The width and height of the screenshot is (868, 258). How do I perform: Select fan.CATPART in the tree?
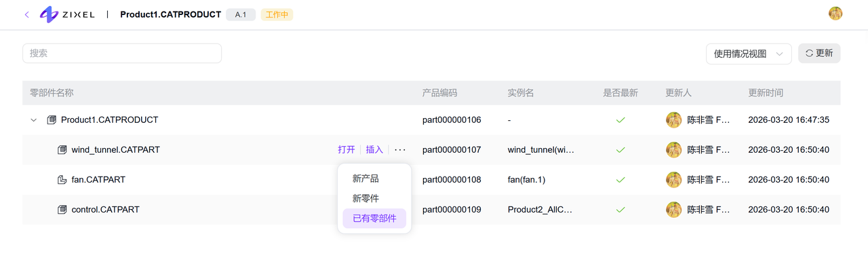click(98, 180)
